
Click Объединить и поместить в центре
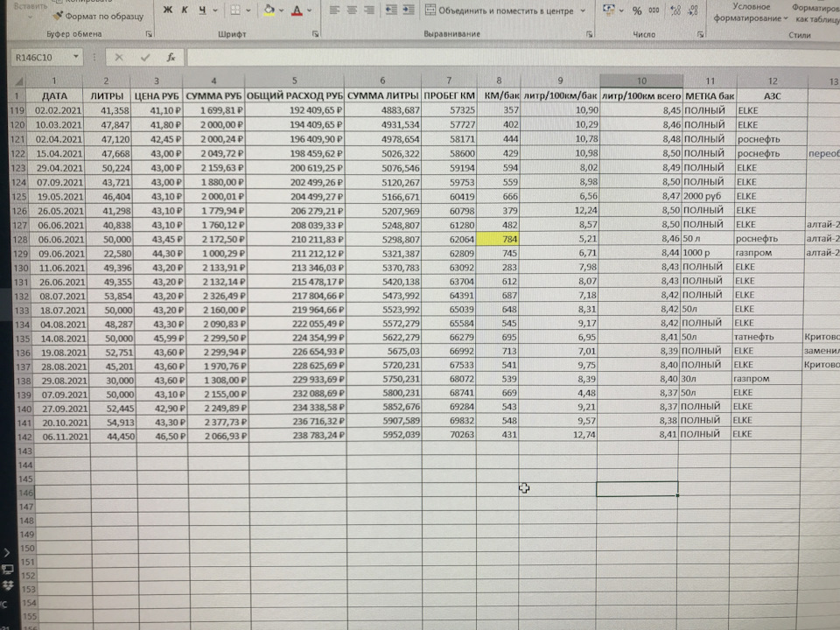coord(500,10)
